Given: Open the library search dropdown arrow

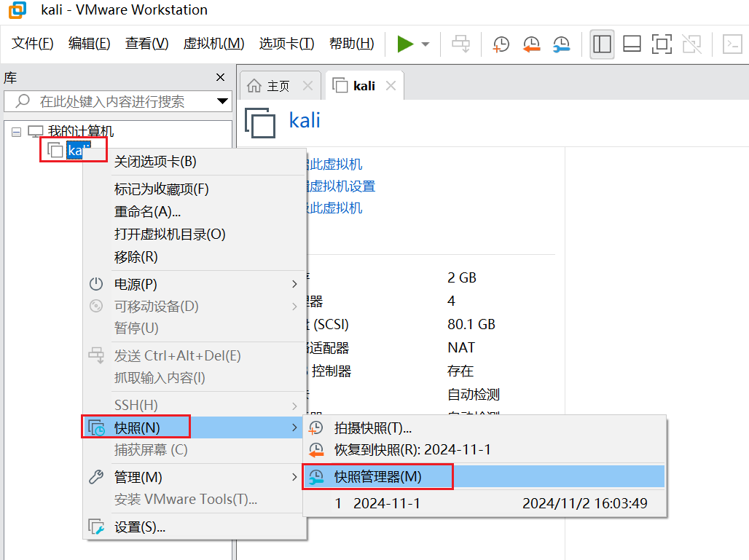Looking at the screenshot, I should tap(222, 101).
